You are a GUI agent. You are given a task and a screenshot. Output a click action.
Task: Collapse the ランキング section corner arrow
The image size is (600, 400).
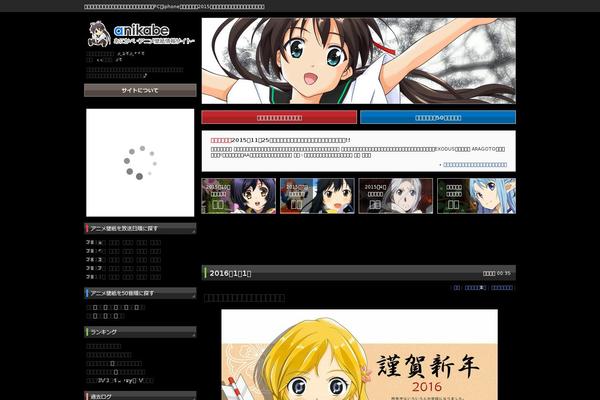pos(194,335)
